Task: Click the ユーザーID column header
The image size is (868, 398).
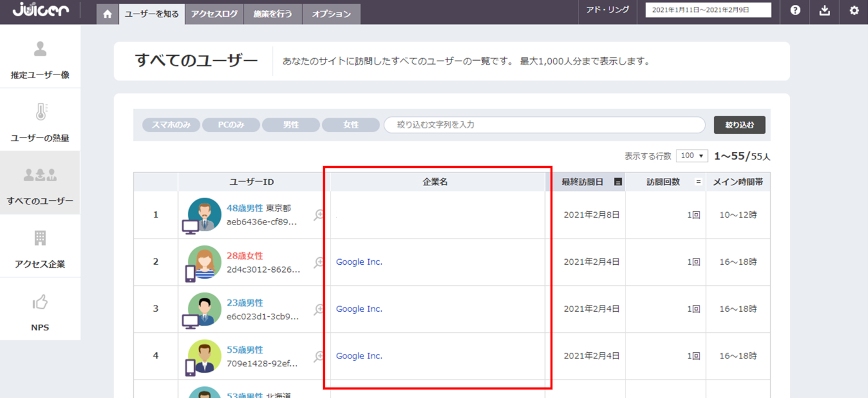Action: (252, 182)
